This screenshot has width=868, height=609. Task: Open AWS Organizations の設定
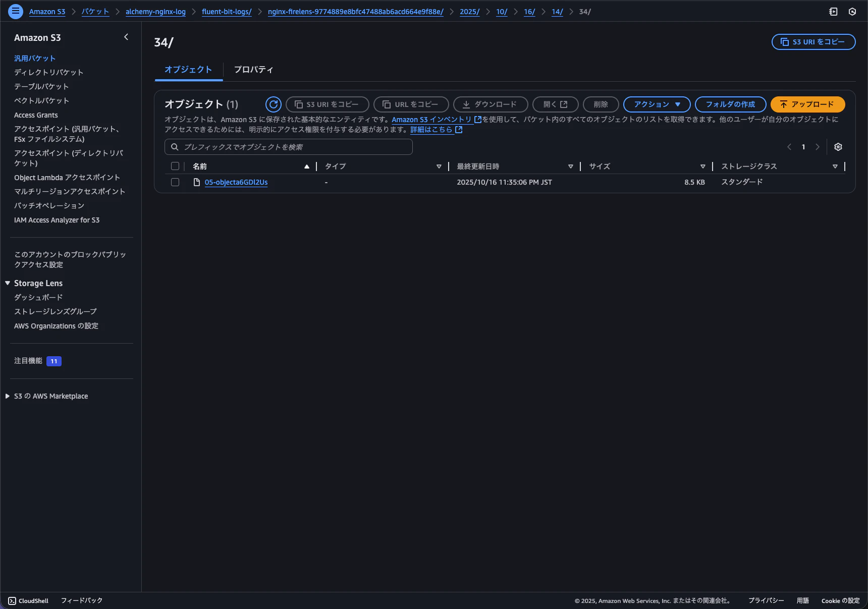[x=56, y=326]
